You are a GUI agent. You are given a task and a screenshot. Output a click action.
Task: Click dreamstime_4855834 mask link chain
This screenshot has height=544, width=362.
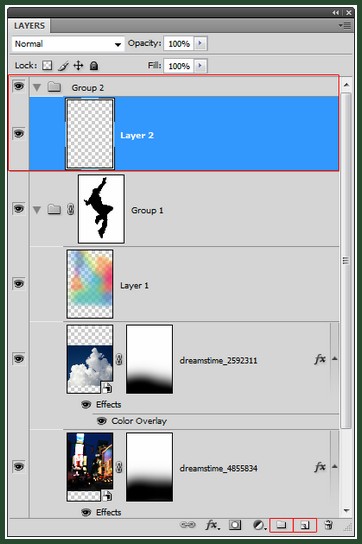pyautogui.click(x=119, y=467)
